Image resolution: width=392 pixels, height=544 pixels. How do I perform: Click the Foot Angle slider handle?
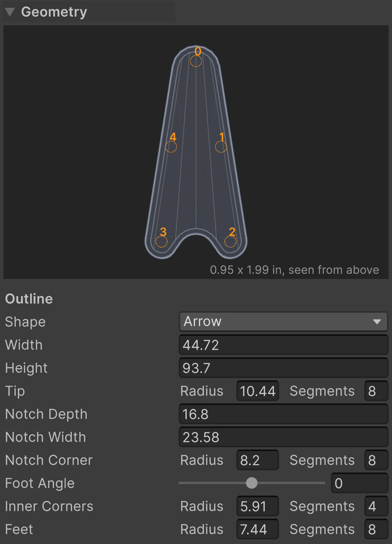pos(252,483)
